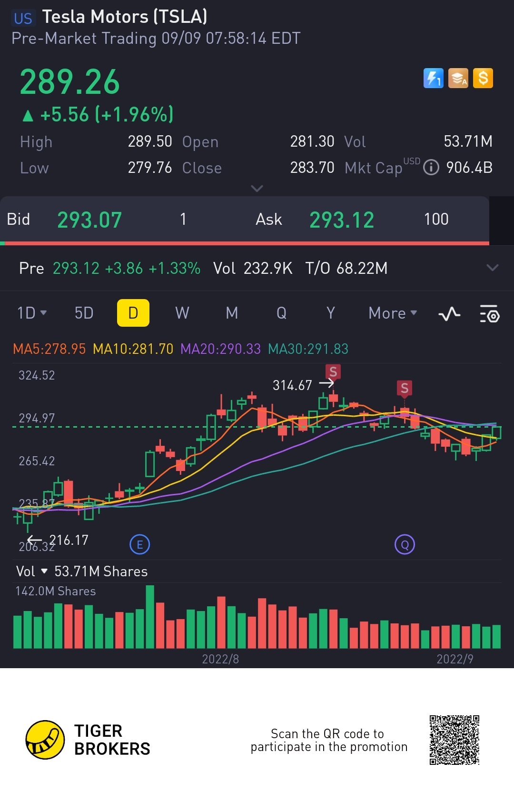Tap the 2022/9 date axis label

click(455, 659)
